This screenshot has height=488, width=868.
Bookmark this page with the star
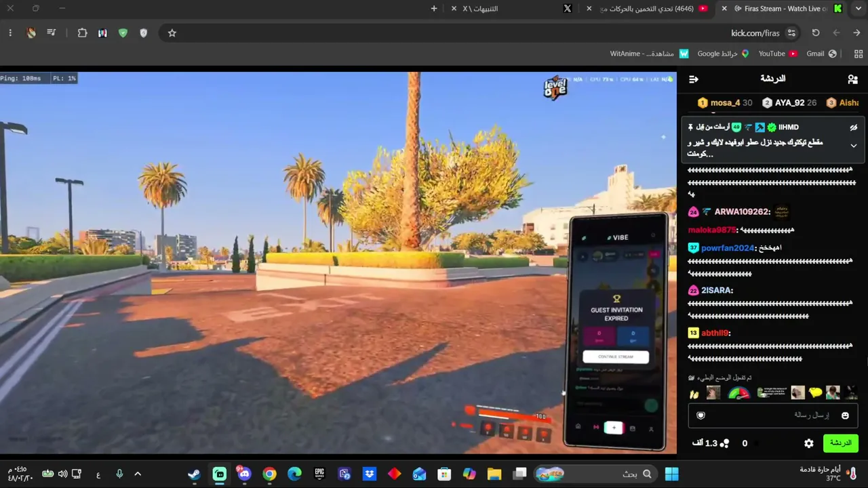[x=172, y=33]
